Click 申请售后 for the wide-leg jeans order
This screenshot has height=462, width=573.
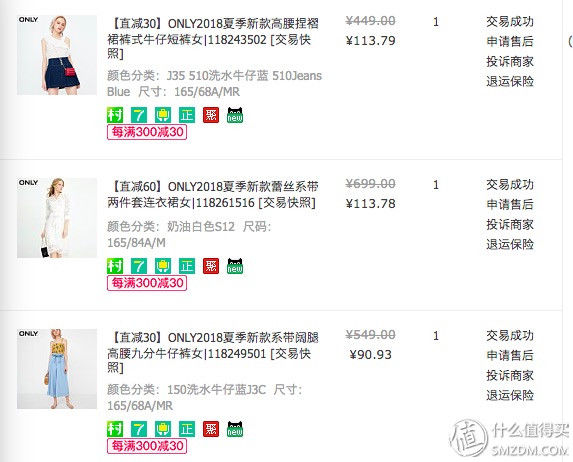click(x=510, y=355)
